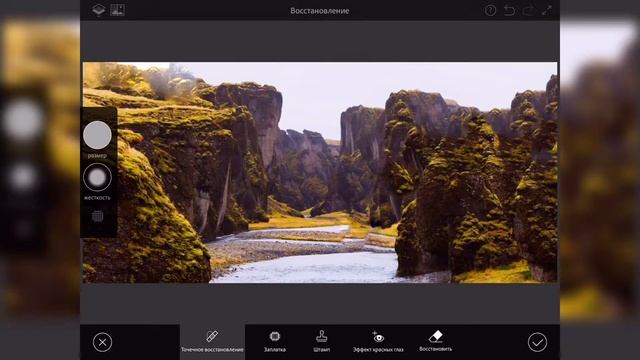Screen dimensions: 640x360
Task: Toggle fullscreen view with the expand arrows
Action: pos(547,10)
